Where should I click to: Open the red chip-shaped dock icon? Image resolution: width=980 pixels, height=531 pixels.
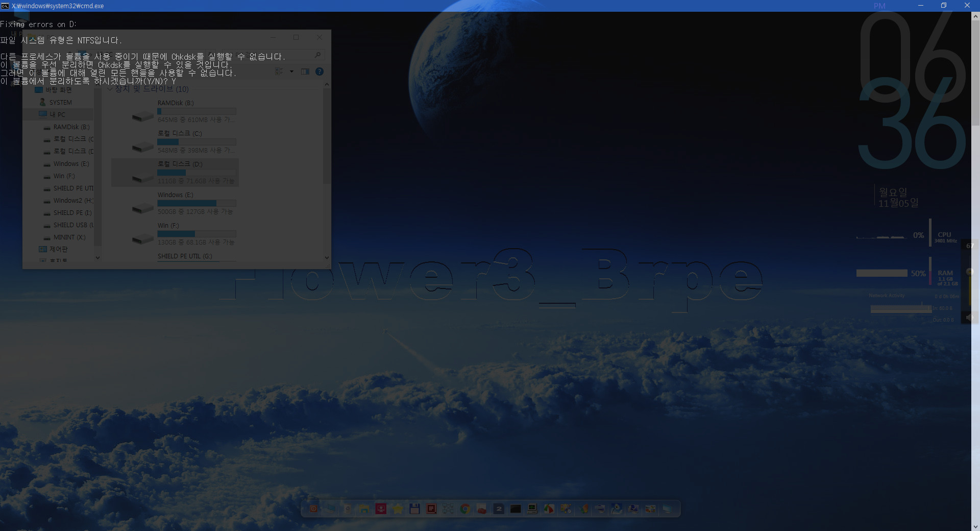pos(431,509)
